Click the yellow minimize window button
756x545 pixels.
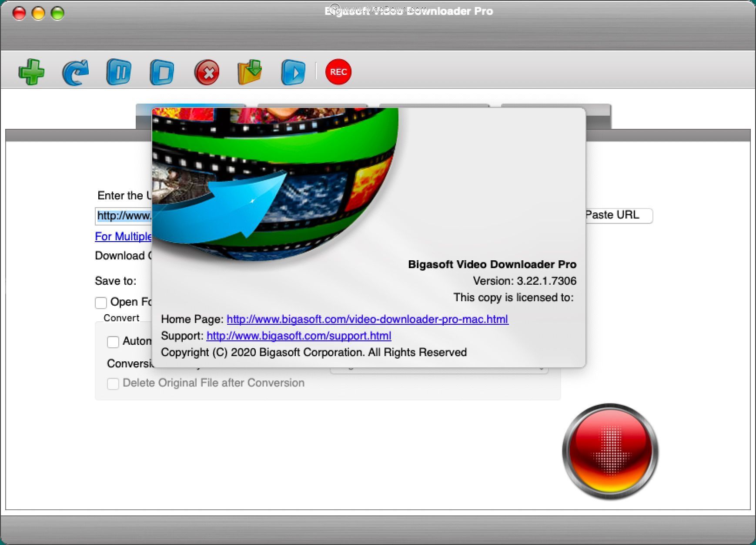pos(38,13)
